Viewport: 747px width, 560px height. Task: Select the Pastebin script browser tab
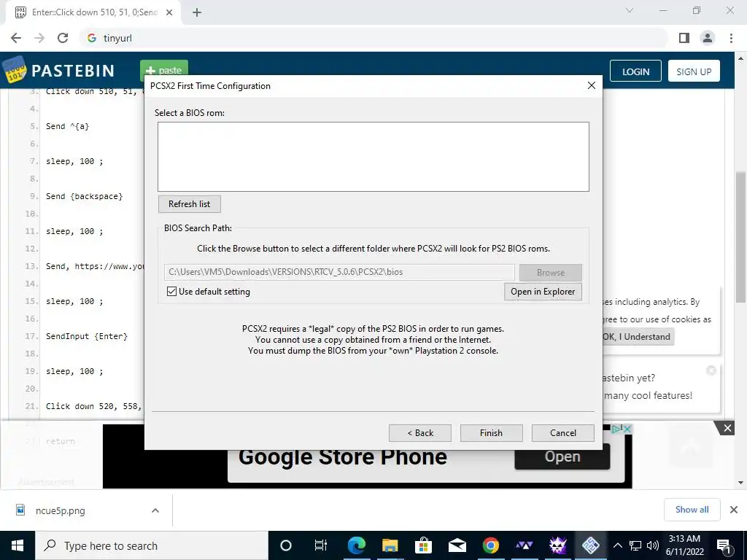pos(93,12)
